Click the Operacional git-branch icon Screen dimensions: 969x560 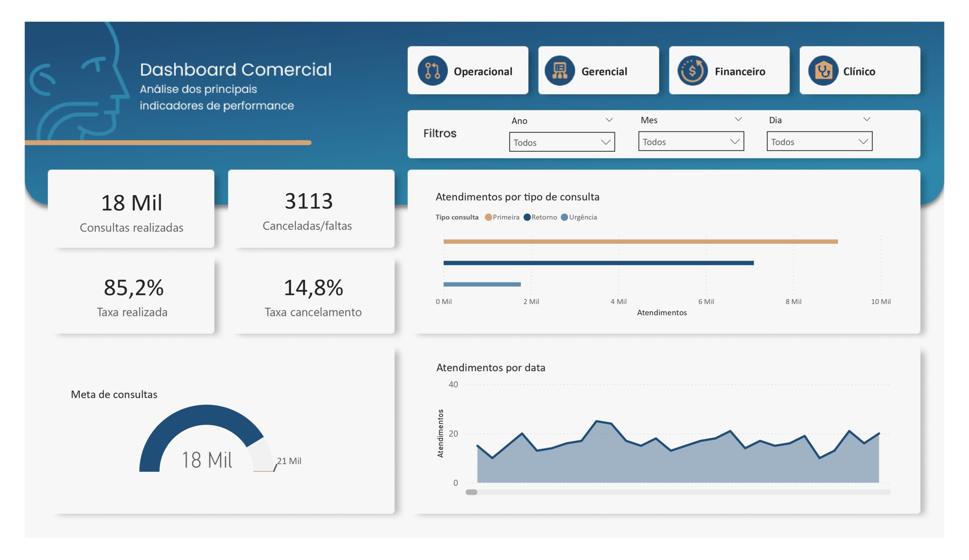433,71
